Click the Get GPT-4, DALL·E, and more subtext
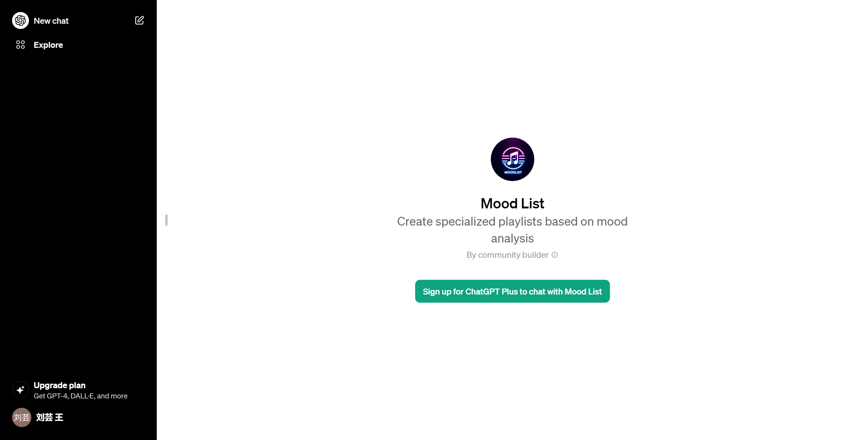 (80, 396)
